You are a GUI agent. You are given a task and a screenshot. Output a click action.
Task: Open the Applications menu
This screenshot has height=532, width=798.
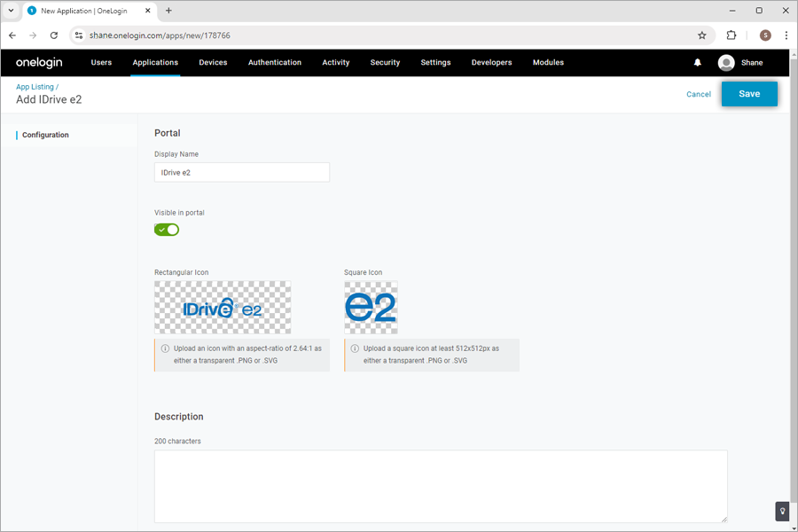point(155,63)
